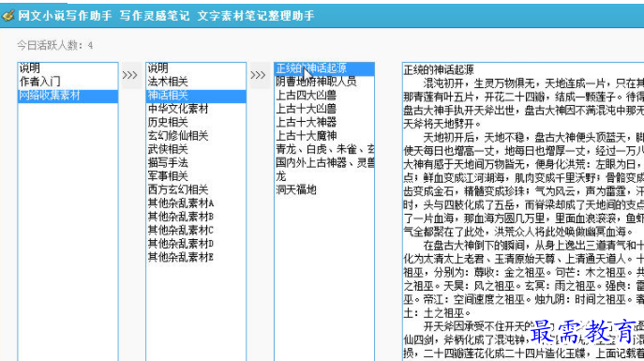Open 上古十大魔神 article

pos(324,136)
